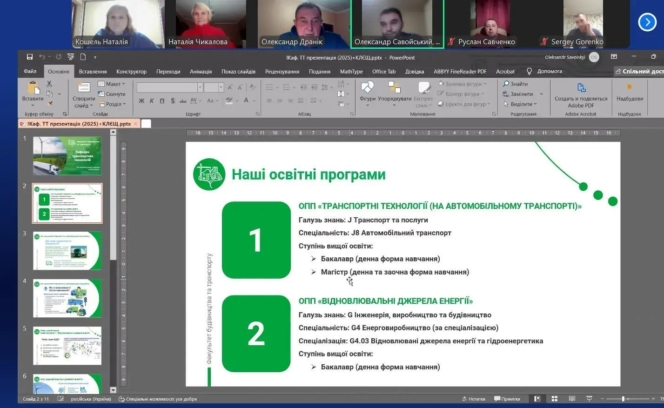
Task: Toggle bold Ж formatting
Action: [141, 101]
